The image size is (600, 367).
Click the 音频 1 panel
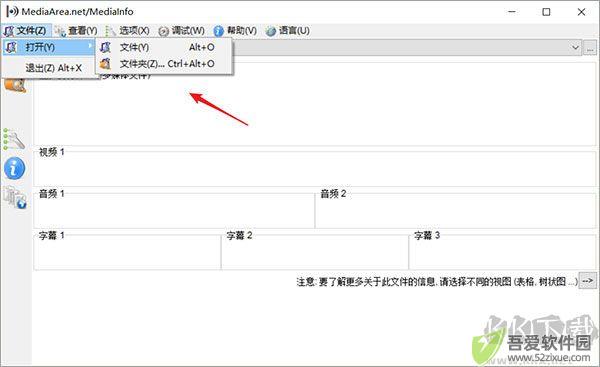pos(174,209)
